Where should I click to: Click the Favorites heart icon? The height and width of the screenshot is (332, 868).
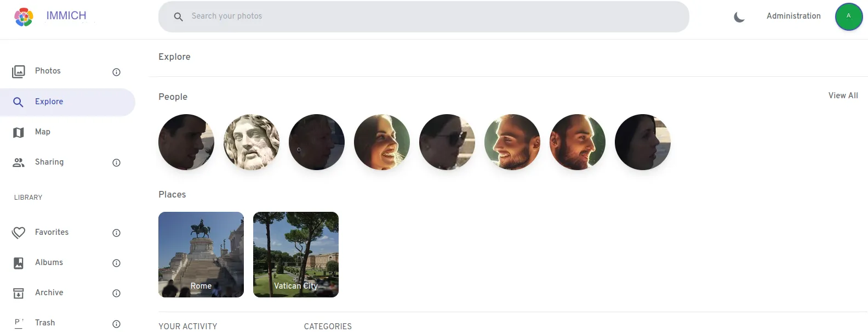click(19, 233)
